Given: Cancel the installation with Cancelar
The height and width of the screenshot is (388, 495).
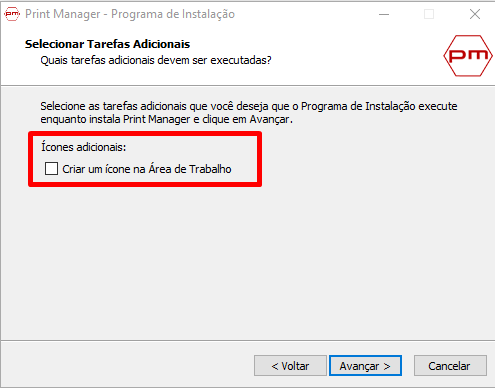Looking at the screenshot, I should pyautogui.click(x=450, y=366).
